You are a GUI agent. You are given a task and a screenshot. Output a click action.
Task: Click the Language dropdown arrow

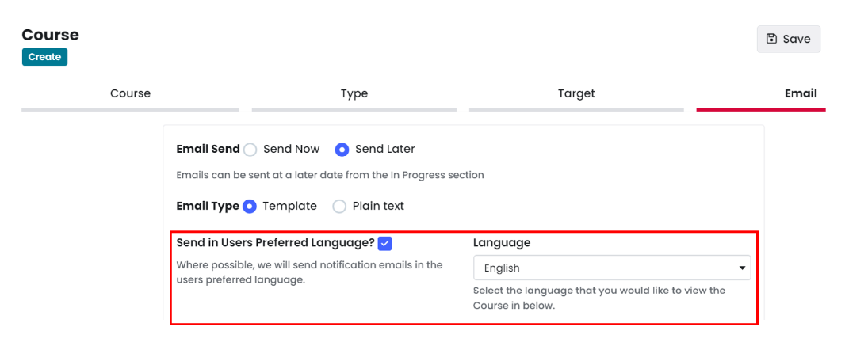click(742, 268)
